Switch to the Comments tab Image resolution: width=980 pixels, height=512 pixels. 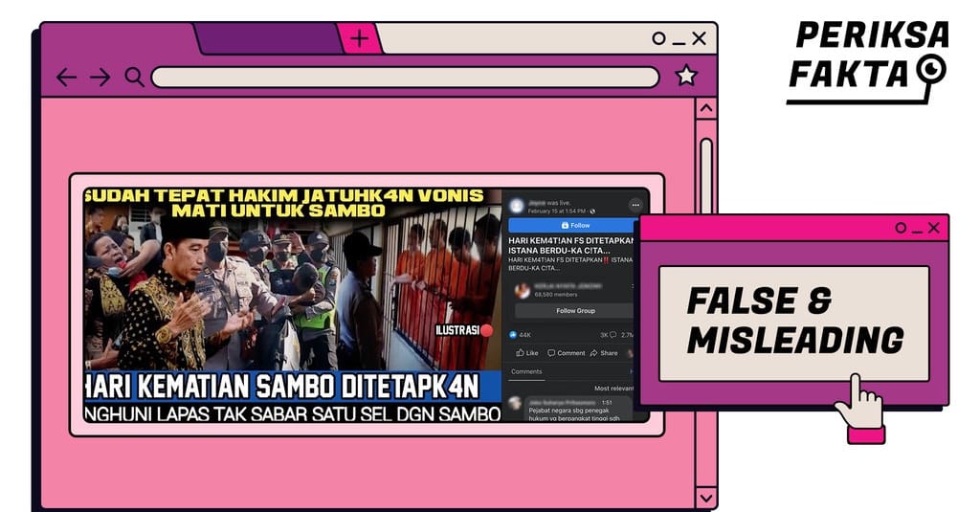coord(526,371)
